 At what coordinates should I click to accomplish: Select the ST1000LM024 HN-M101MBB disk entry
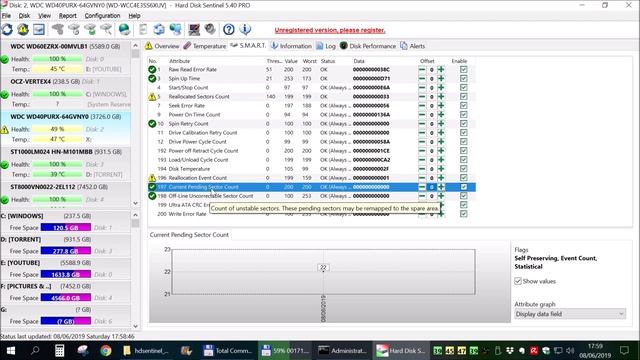[x=65, y=163]
